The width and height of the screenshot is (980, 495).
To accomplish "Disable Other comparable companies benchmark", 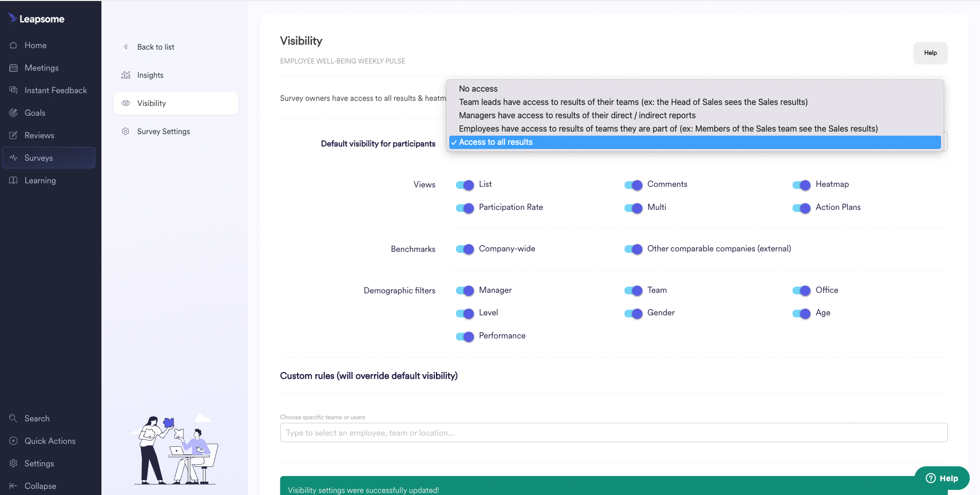I will 633,249.
